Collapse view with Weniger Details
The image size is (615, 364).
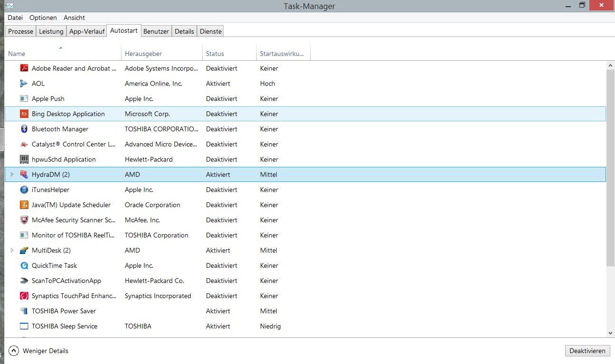click(39, 351)
